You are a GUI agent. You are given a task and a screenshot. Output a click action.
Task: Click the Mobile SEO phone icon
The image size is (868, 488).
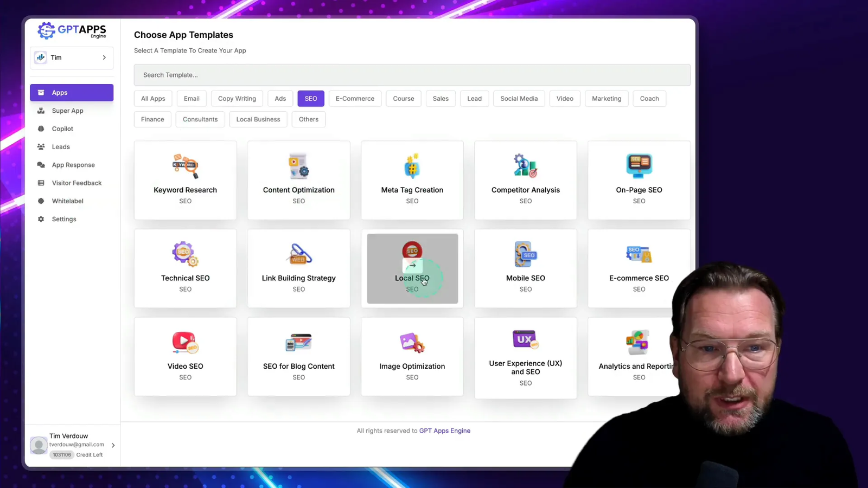(525, 254)
